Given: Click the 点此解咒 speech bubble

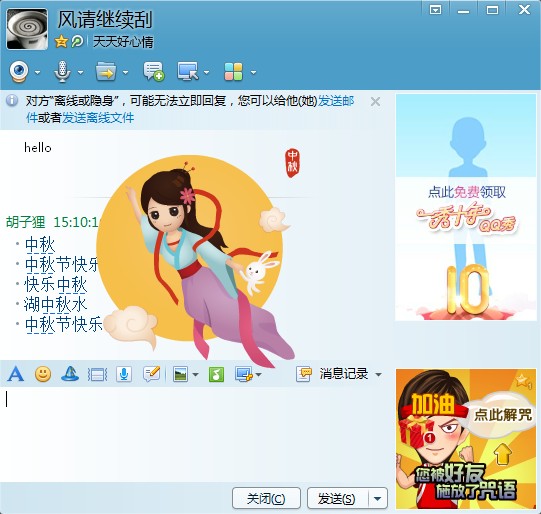Looking at the screenshot, I should click(x=503, y=415).
